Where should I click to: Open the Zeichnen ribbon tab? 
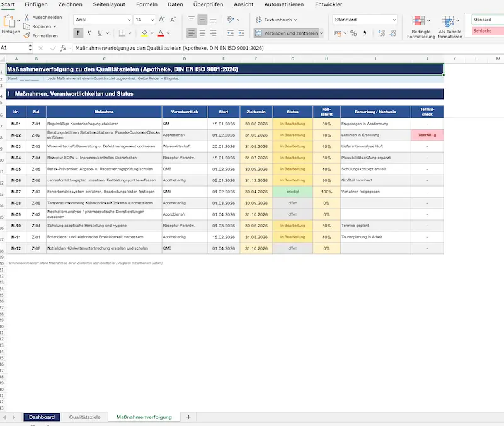point(71,4)
